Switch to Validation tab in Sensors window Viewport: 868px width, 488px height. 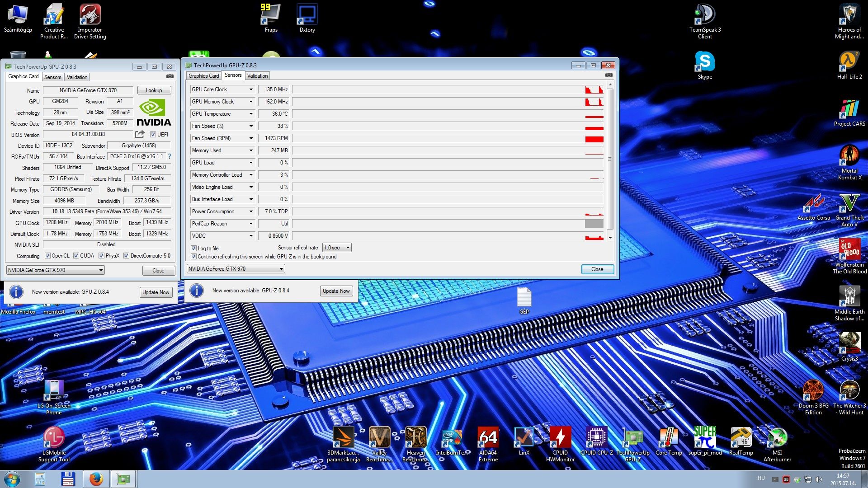pos(257,76)
